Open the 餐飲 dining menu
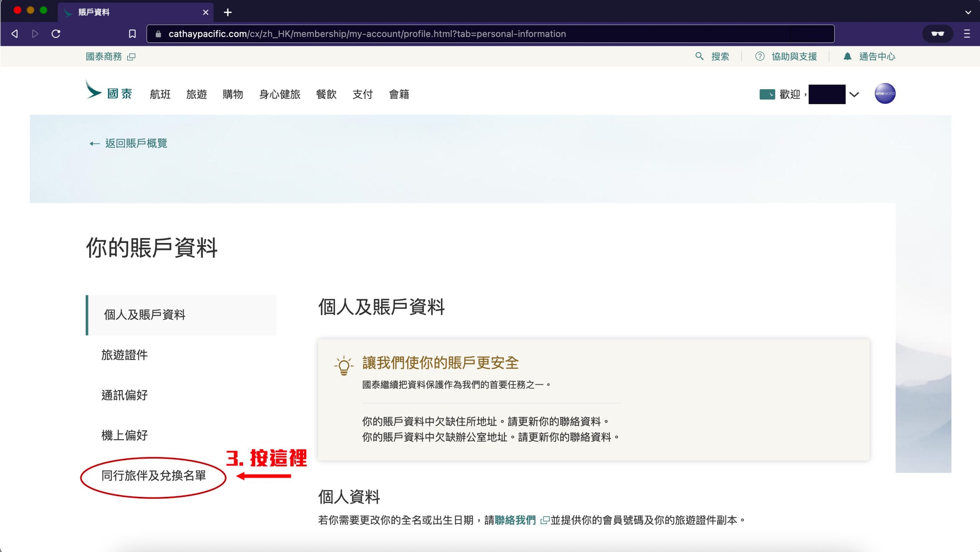This screenshot has width=980, height=552. 326,94
